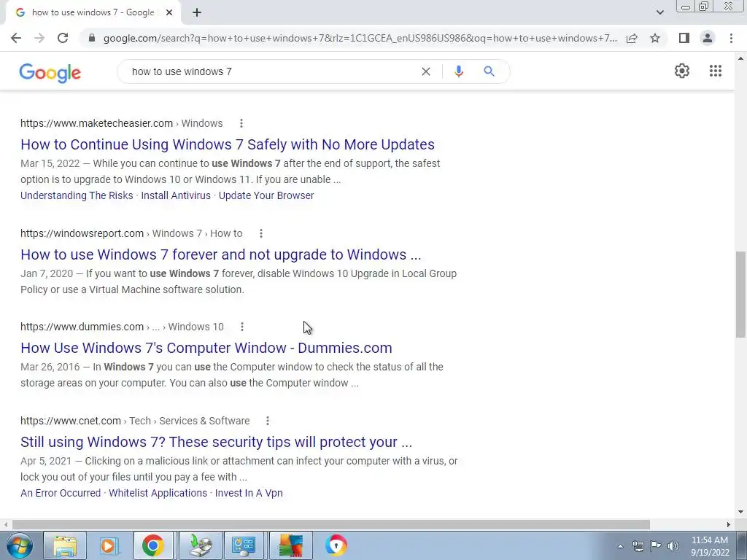747x560 pixels.
Task: Close the 'how to use windows 7' tab
Action: click(169, 13)
